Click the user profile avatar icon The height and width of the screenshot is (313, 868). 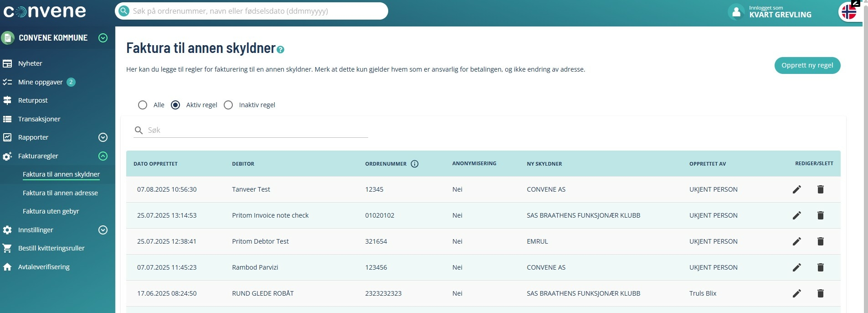pos(736,12)
